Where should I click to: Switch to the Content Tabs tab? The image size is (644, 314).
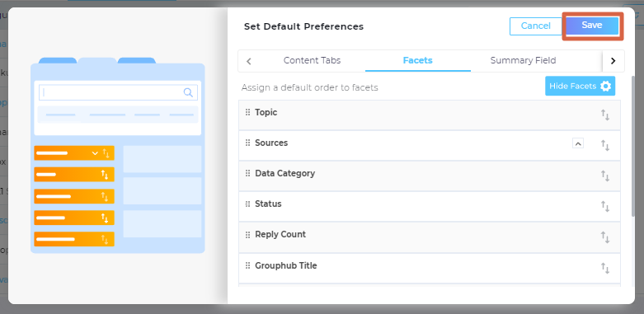[x=313, y=60]
